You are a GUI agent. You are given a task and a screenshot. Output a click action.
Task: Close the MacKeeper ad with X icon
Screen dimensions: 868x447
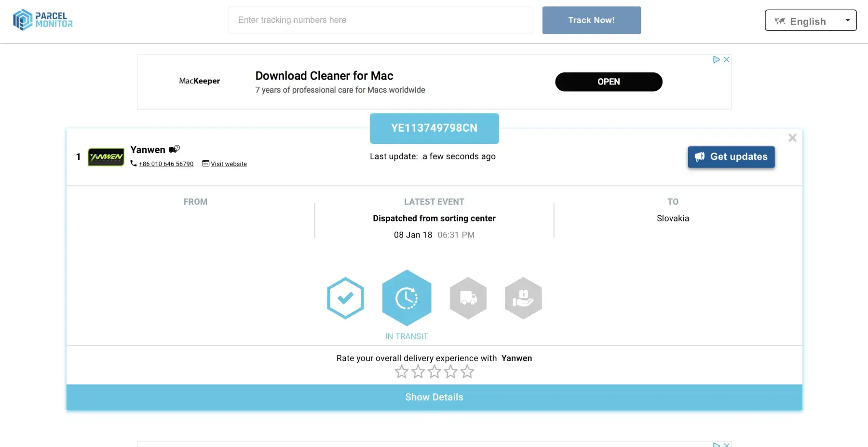pos(727,59)
